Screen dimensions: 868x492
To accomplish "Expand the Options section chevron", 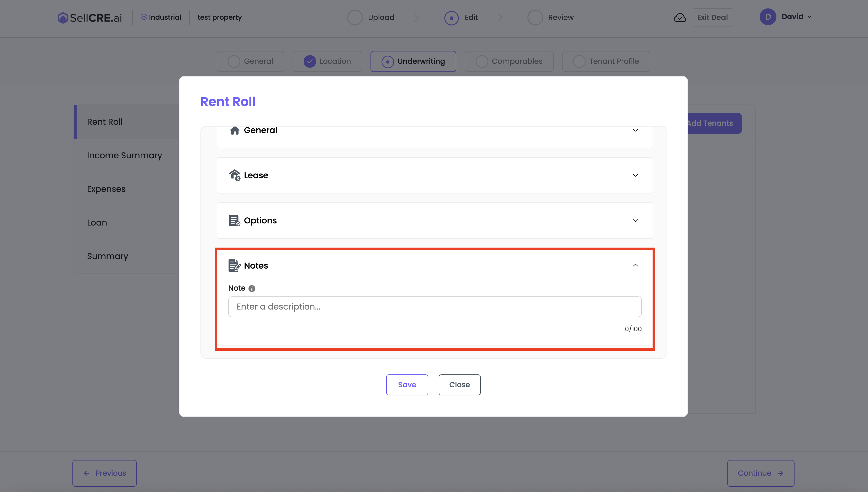I will point(635,220).
